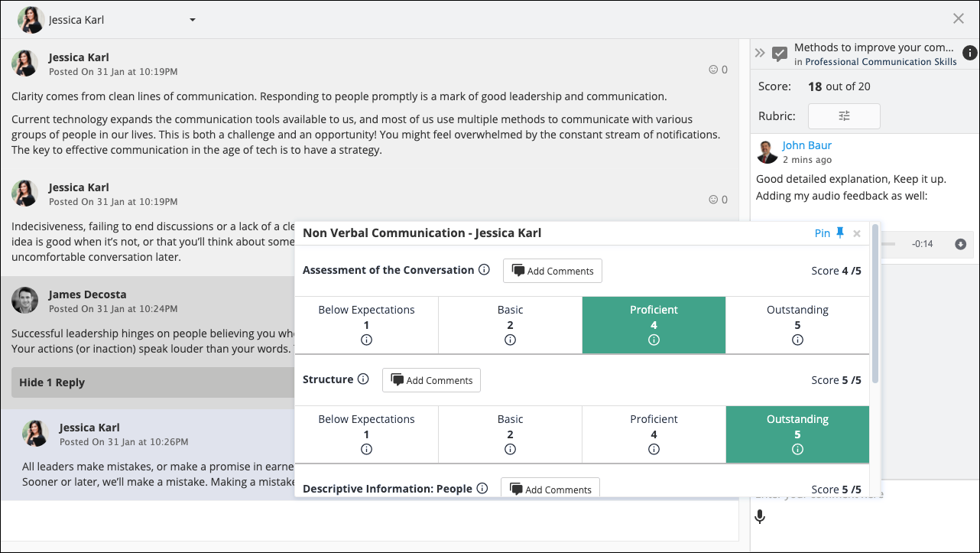The width and height of the screenshot is (980, 553).
Task: Click info icon under Proficient in Structure row
Action: tap(654, 450)
